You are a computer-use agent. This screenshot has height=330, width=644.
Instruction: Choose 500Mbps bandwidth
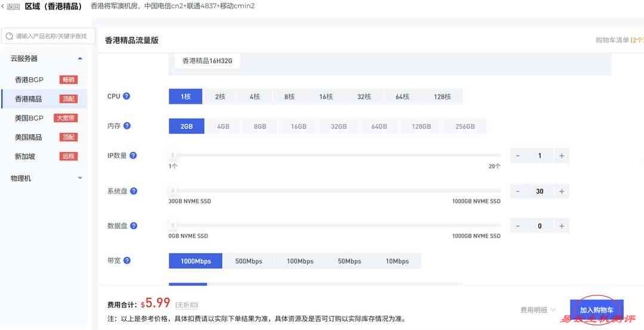pyautogui.click(x=249, y=261)
